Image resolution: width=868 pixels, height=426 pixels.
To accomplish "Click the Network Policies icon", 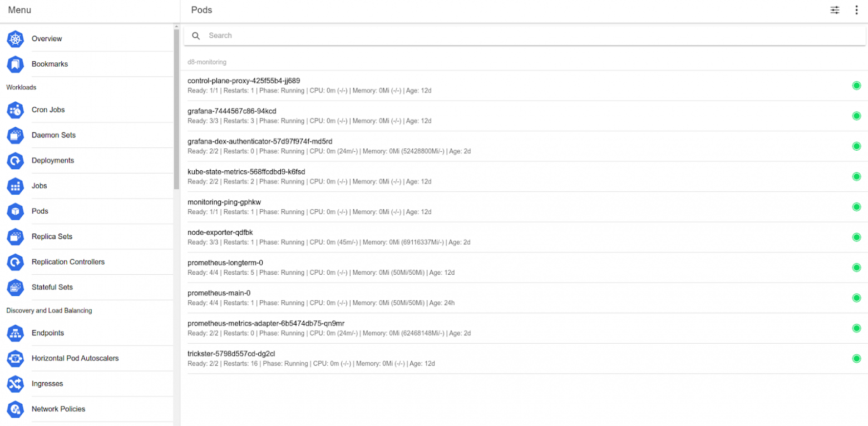I will click(16, 409).
